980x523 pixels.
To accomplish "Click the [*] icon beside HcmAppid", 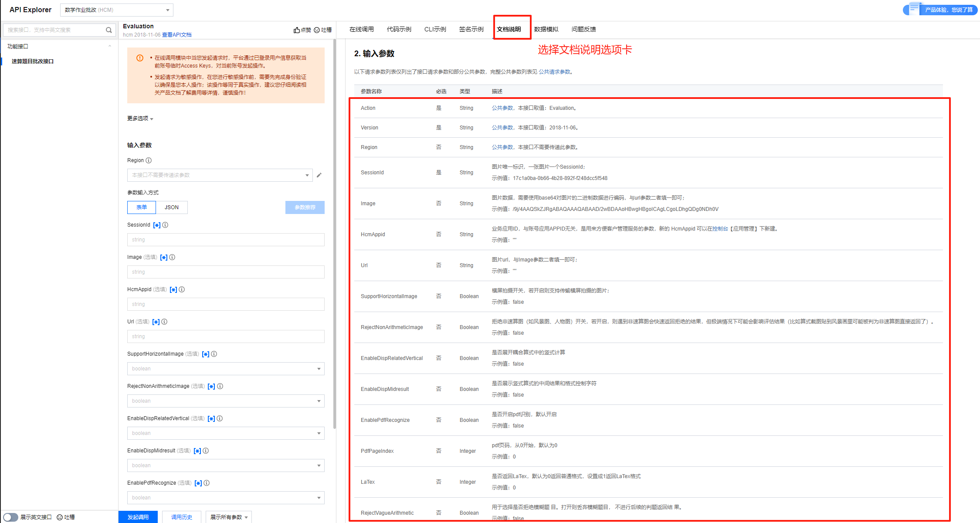I will pos(173,290).
